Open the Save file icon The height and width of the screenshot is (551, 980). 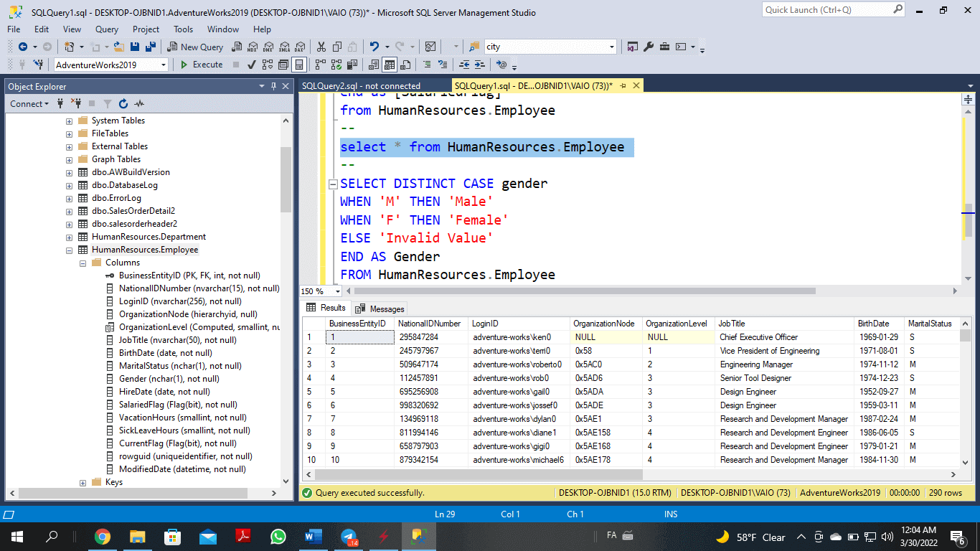(135, 47)
